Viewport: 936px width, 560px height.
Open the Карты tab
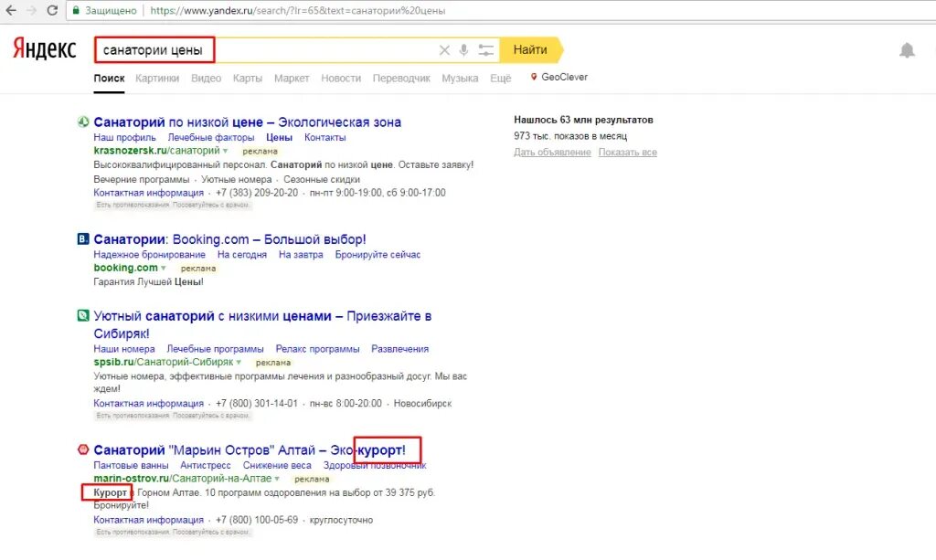pyautogui.click(x=248, y=79)
